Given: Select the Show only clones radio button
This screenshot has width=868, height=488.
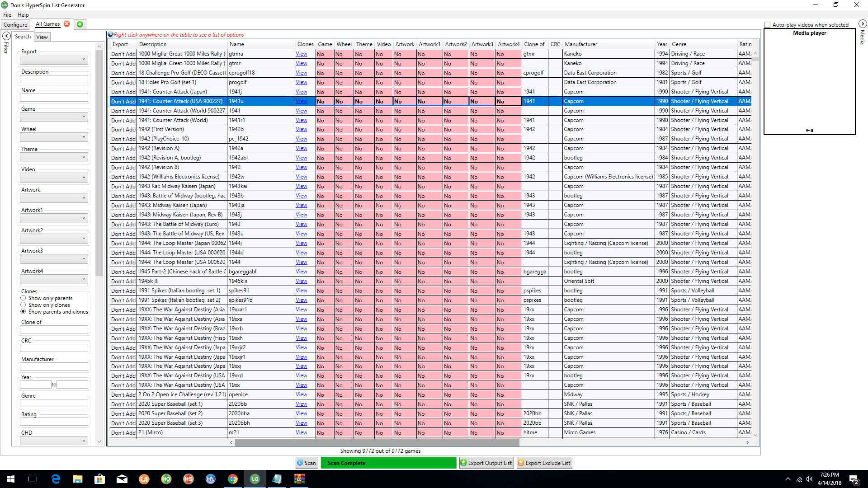Looking at the screenshot, I should tap(23, 305).
